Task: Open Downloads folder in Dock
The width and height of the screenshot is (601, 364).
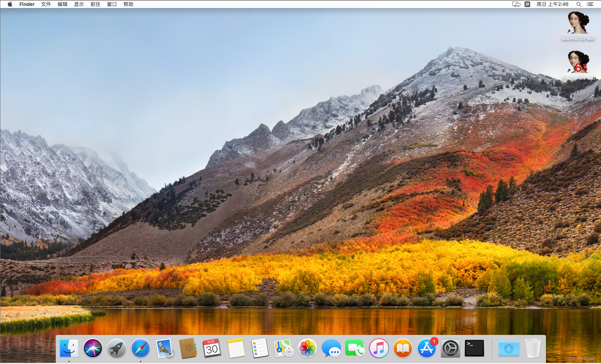Action: [509, 348]
